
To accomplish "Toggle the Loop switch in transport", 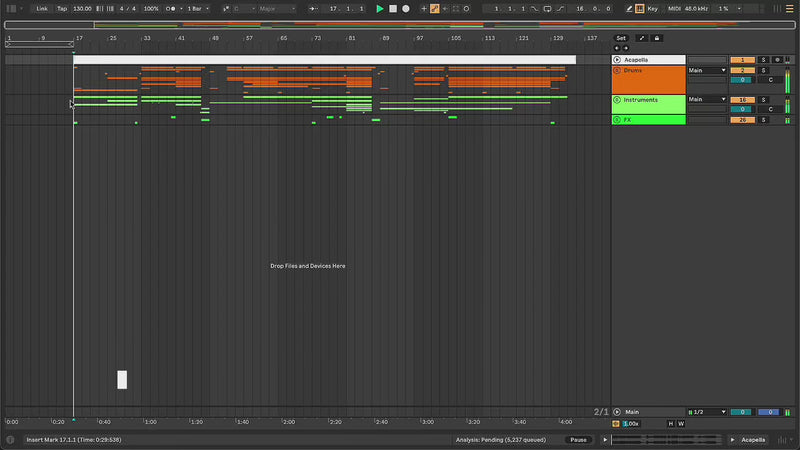I will coord(549,8).
